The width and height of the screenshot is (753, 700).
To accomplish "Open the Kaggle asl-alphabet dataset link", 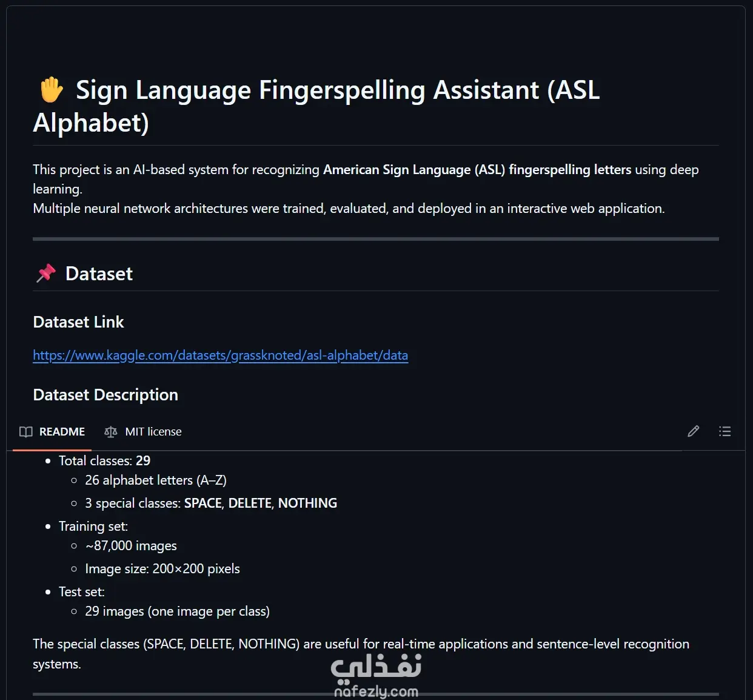I will [221, 355].
